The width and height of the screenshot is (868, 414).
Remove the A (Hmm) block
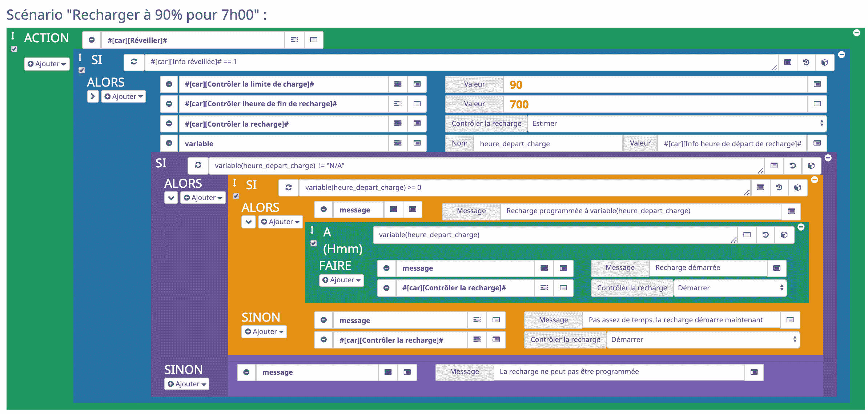point(801,227)
